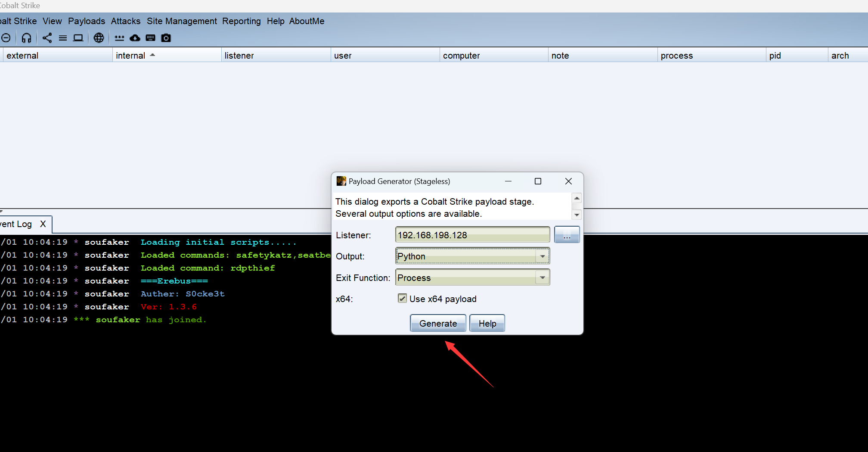Minimize the Payload Generator dialog
The width and height of the screenshot is (868, 452).
pos(508,181)
